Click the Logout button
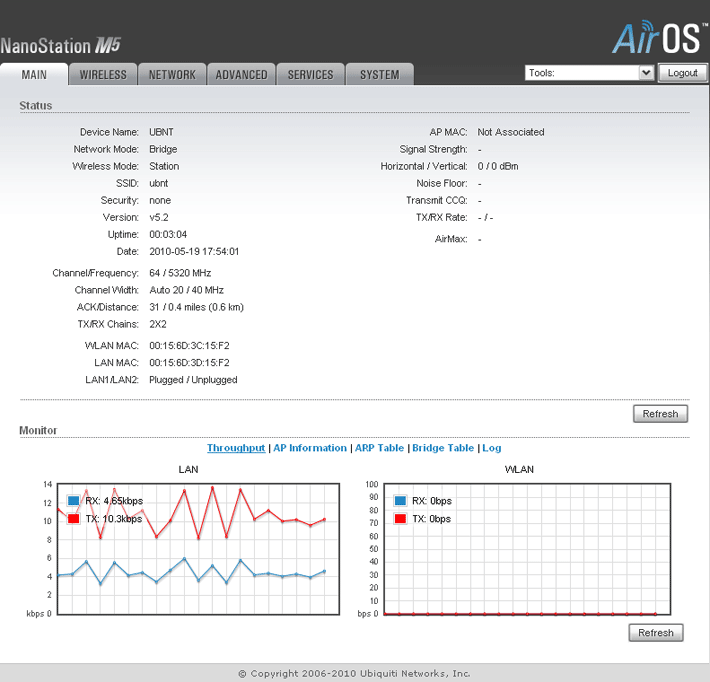The image size is (710, 682). point(682,73)
